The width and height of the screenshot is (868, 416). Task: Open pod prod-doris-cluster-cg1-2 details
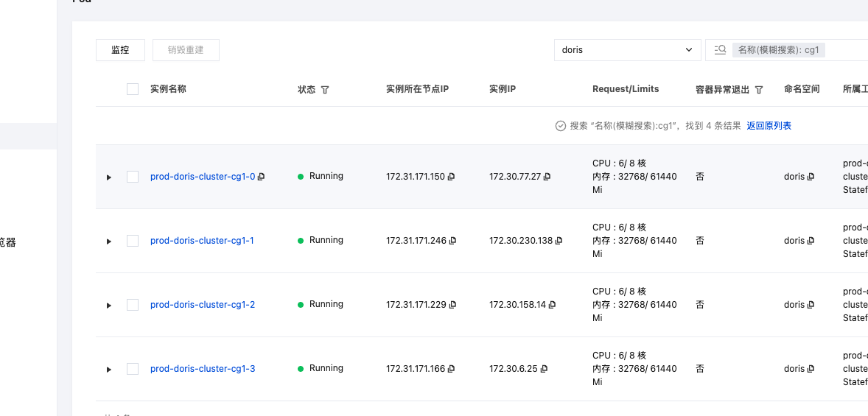(x=203, y=305)
